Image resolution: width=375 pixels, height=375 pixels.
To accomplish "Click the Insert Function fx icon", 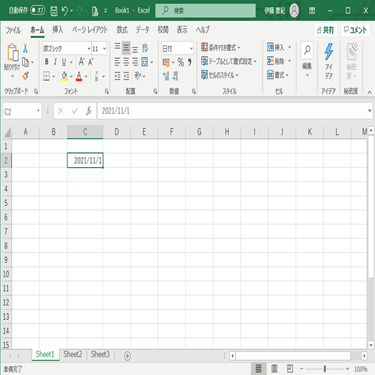I will pyautogui.click(x=89, y=111).
